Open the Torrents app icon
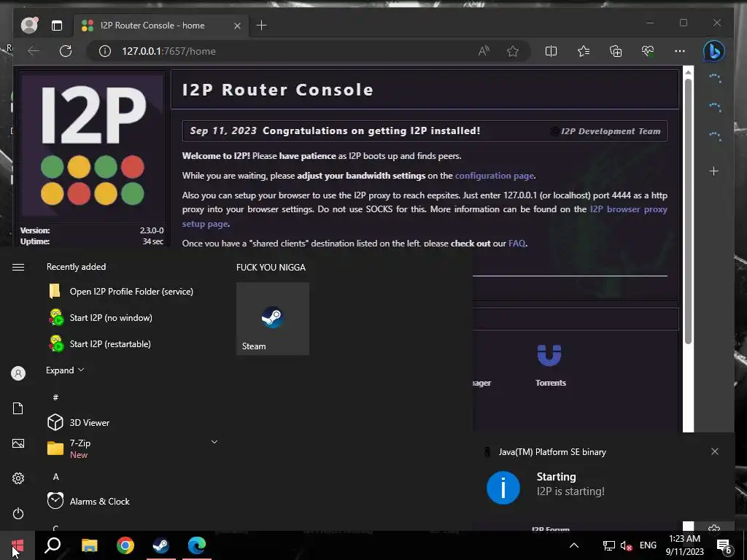The image size is (747, 560). pyautogui.click(x=549, y=355)
